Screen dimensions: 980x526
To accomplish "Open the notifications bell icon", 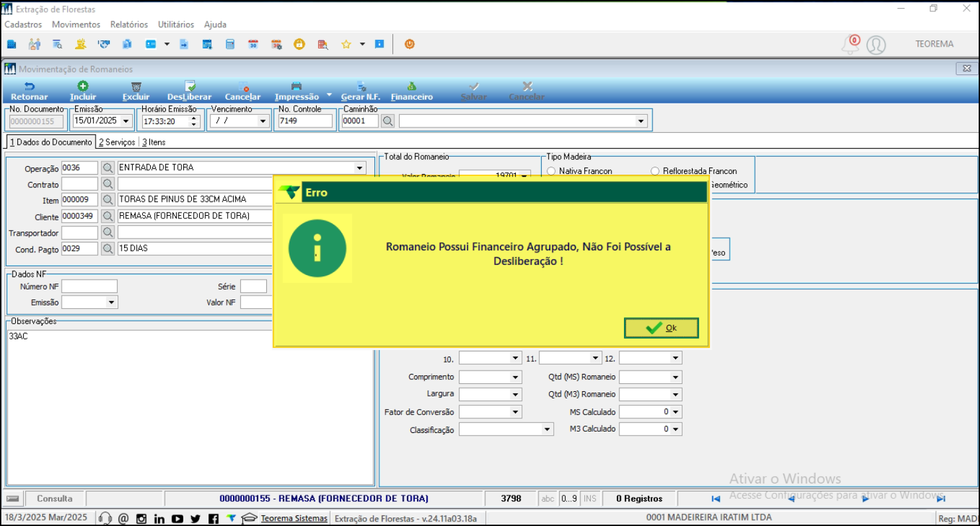I will pyautogui.click(x=851, y=44).
